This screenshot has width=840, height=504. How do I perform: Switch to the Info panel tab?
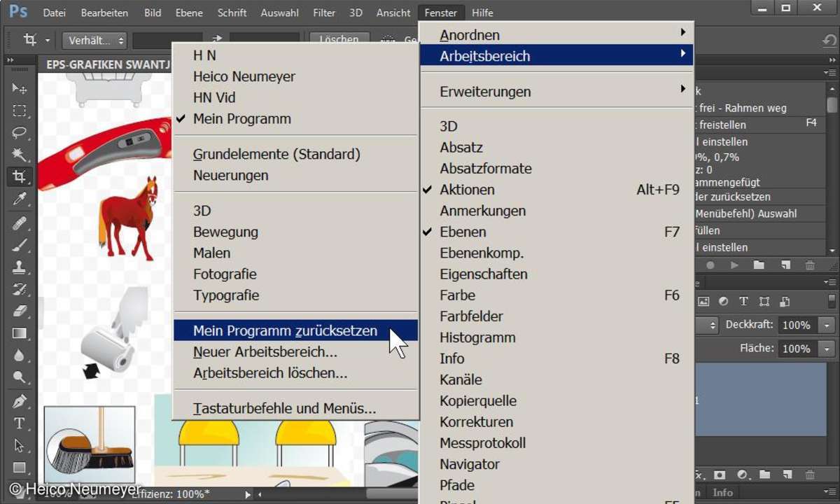pyautogui.click(x=722, y=492)
